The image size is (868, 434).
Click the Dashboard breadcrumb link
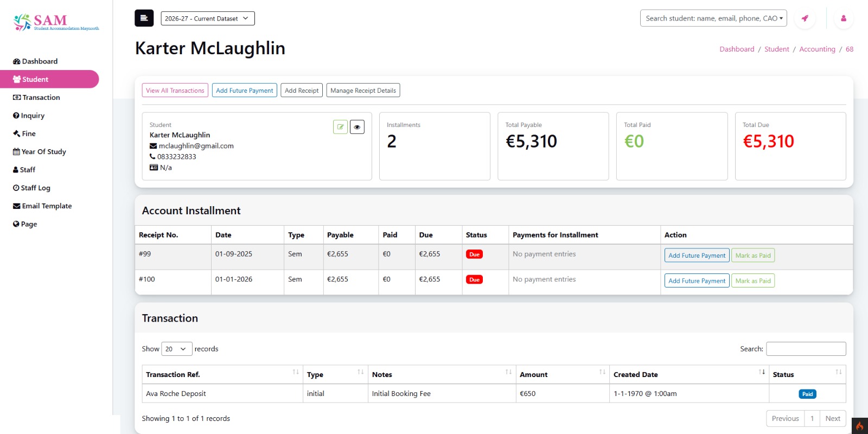click(x=737, y=49)
